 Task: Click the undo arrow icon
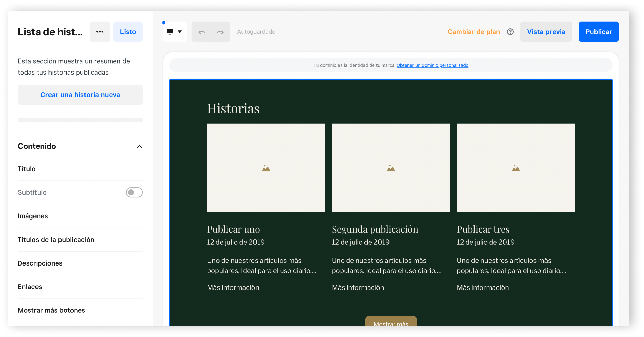[x=202, y=32]
